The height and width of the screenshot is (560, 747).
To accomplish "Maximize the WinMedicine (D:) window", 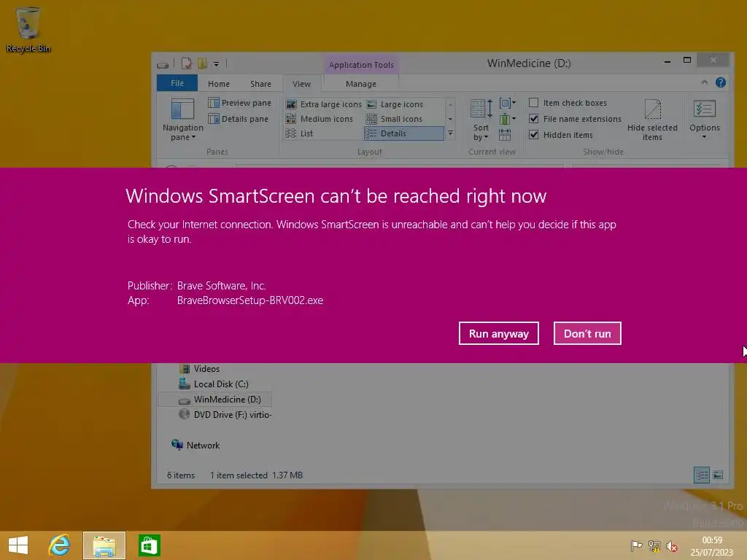I will click(687, 60).
